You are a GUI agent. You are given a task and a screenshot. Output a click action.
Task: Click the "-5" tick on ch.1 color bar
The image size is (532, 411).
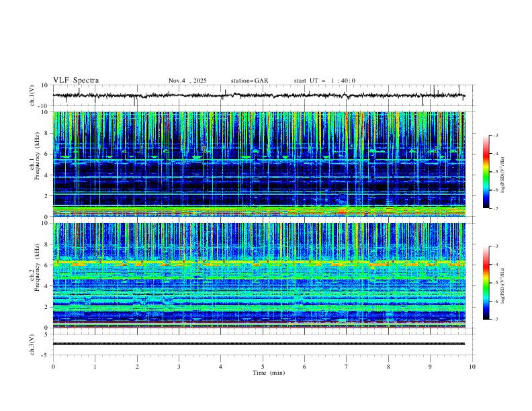[496, 172]
